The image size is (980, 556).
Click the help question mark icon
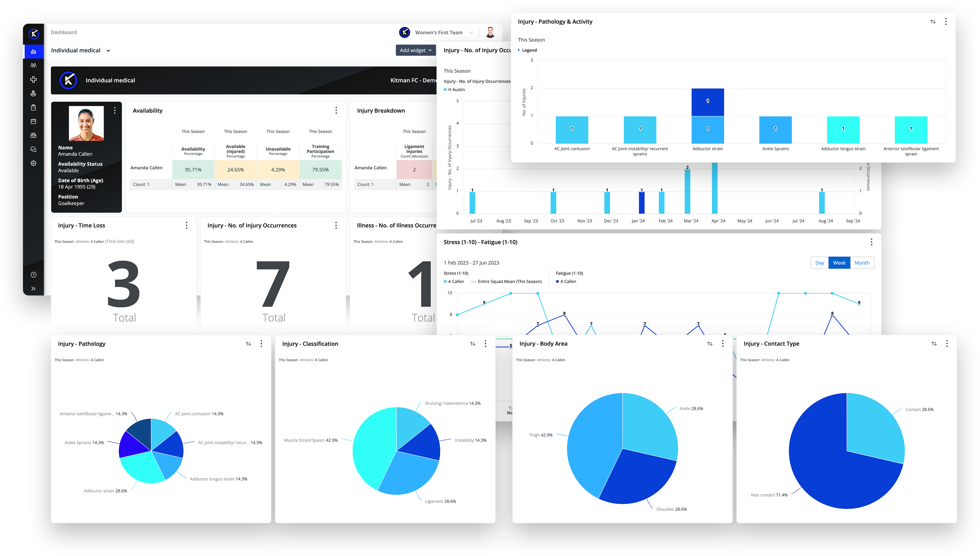[x=33, y=275]
